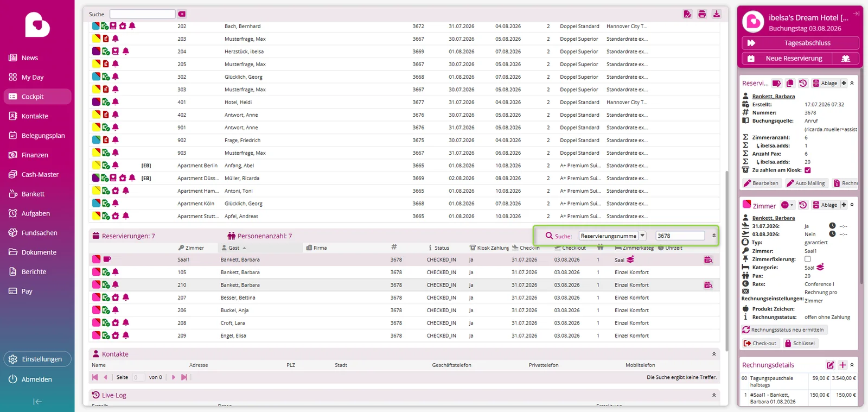This screenshot has width=868, height=412.
Task: Collapse the Reservierungen search section
Action: coord(714,236)
